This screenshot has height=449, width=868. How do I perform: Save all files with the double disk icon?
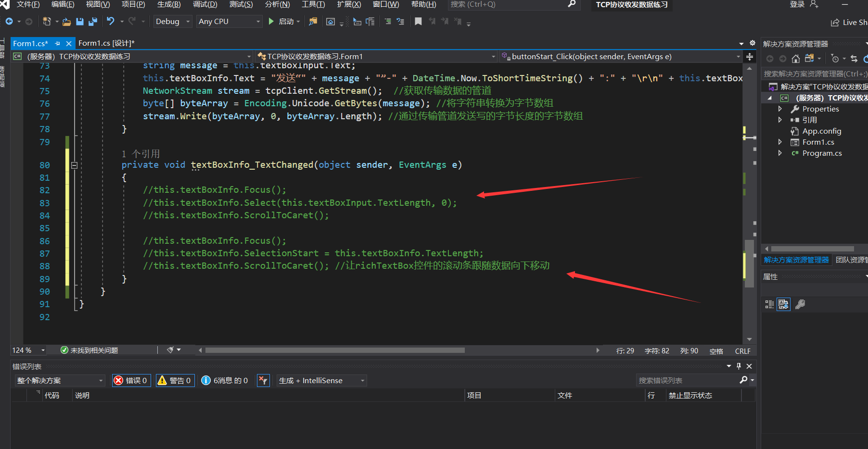point(92,22)
